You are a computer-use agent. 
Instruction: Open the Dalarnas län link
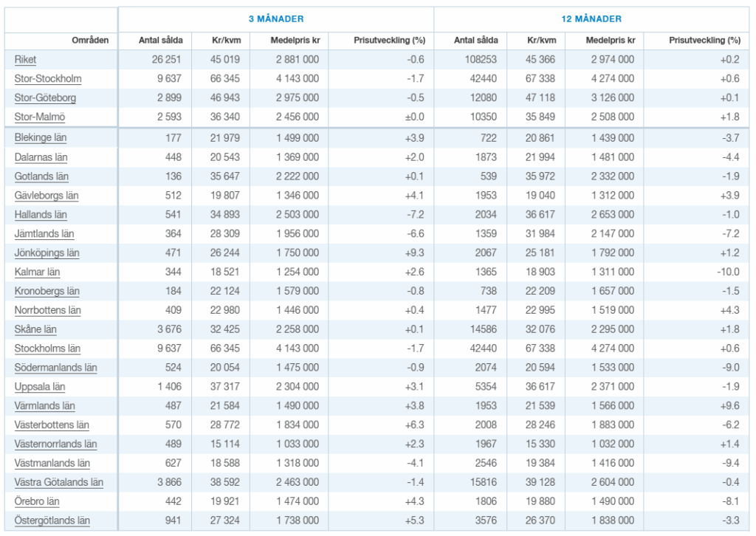tap(41, 157)
